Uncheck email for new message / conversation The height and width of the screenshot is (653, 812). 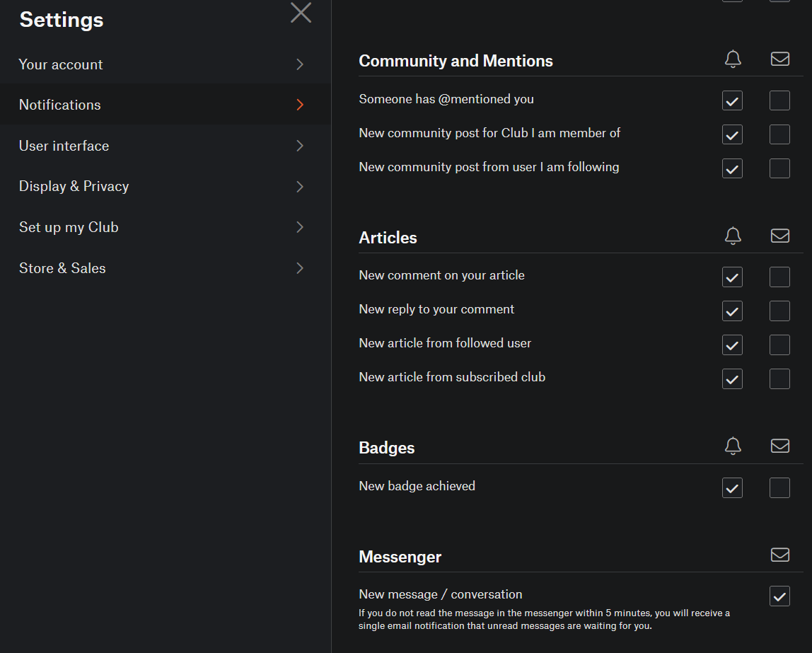point(779,596)
